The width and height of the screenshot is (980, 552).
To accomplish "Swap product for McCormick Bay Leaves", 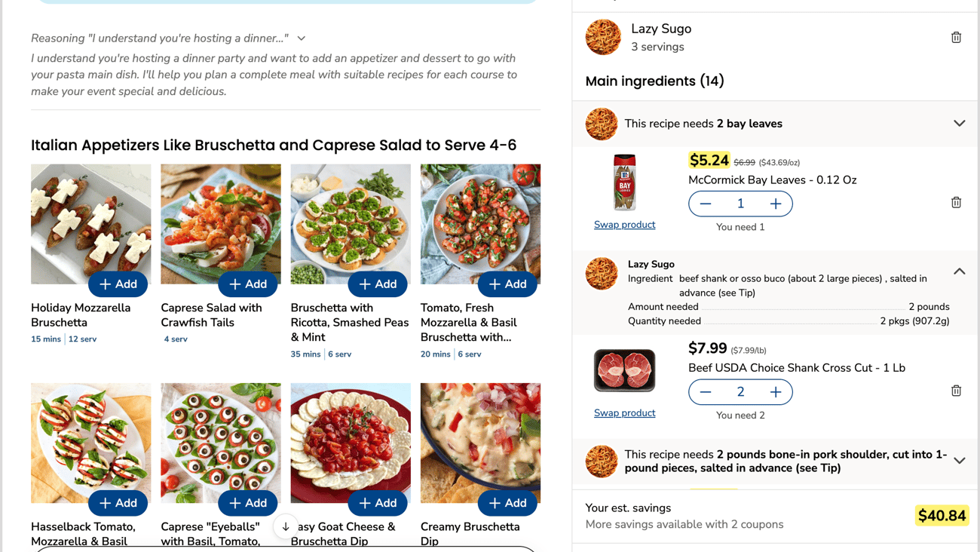I will (x=624, y=224).
